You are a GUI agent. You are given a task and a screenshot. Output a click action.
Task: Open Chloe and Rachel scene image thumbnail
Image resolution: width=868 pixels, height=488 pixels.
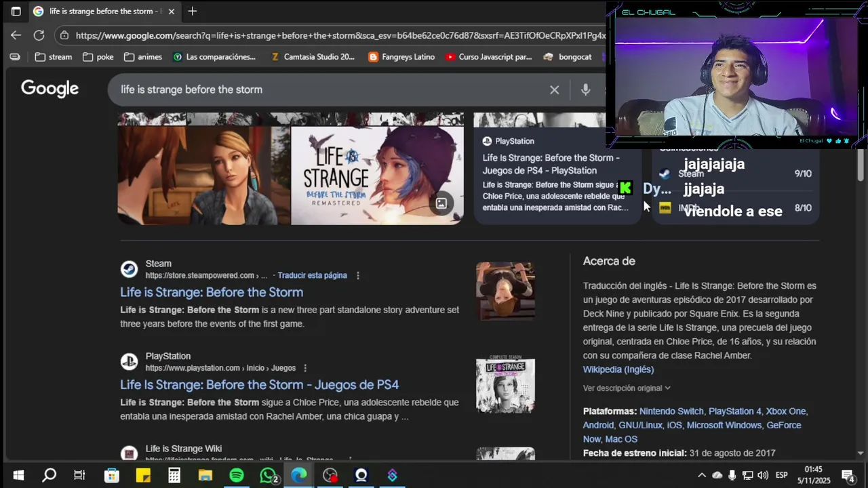tap(203, 175)
